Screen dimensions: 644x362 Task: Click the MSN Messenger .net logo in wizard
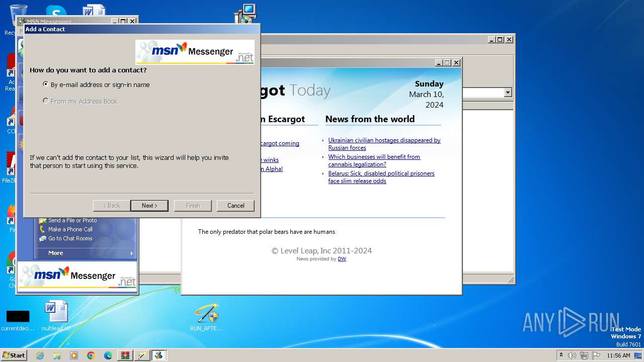coord(195,52)
